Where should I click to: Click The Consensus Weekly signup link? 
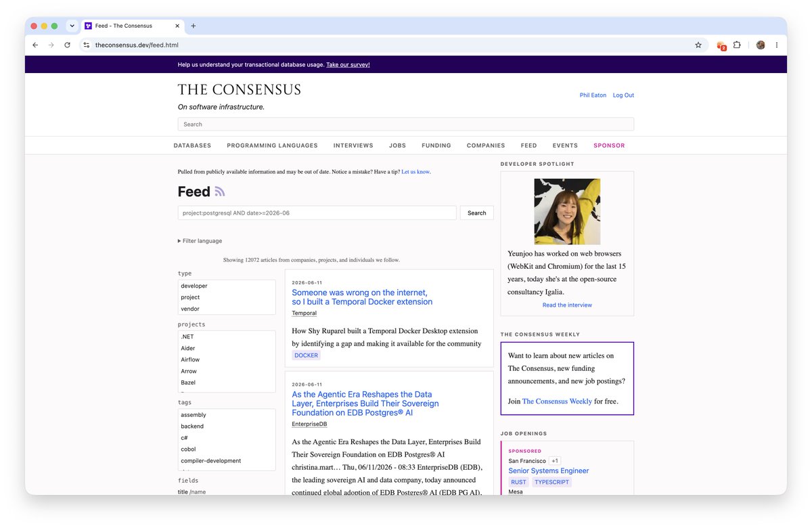[x=557, y=401]
